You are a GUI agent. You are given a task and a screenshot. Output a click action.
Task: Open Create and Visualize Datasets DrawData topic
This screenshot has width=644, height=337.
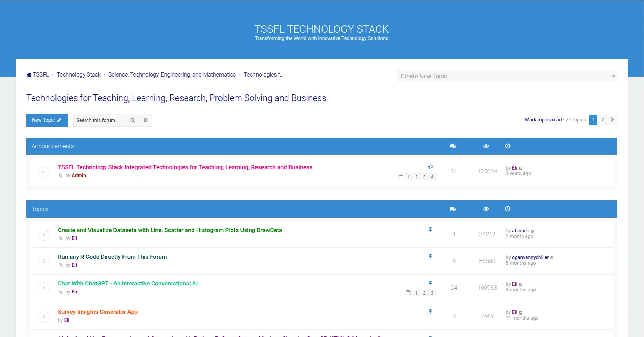tap(170, 230)
